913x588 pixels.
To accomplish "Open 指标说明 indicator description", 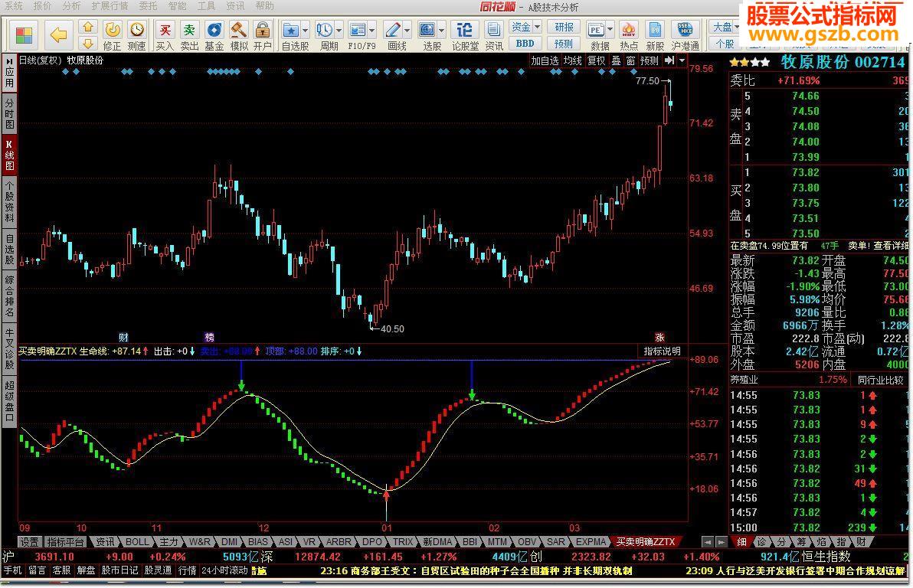I will [x=662, y=351].
